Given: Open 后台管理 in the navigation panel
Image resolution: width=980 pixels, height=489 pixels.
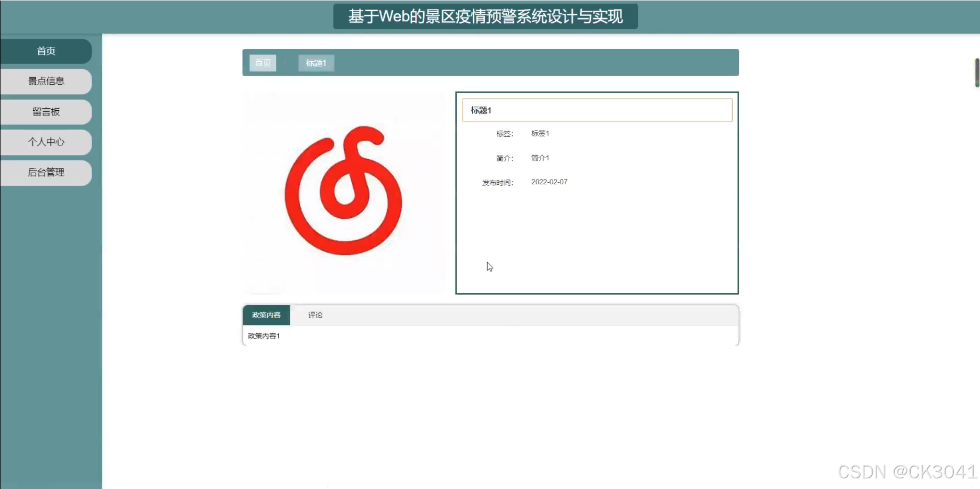Looking at the screenshot, I should (x=46, y=173).
